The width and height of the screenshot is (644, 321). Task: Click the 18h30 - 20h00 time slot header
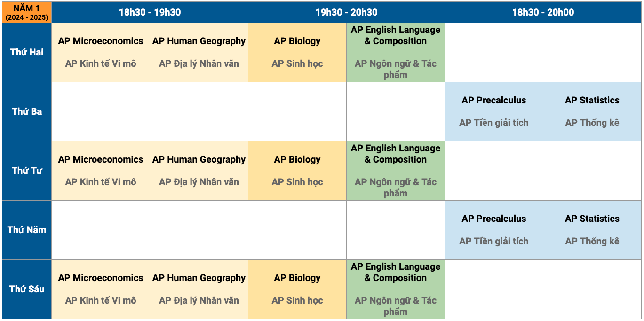tap(543, 12)
